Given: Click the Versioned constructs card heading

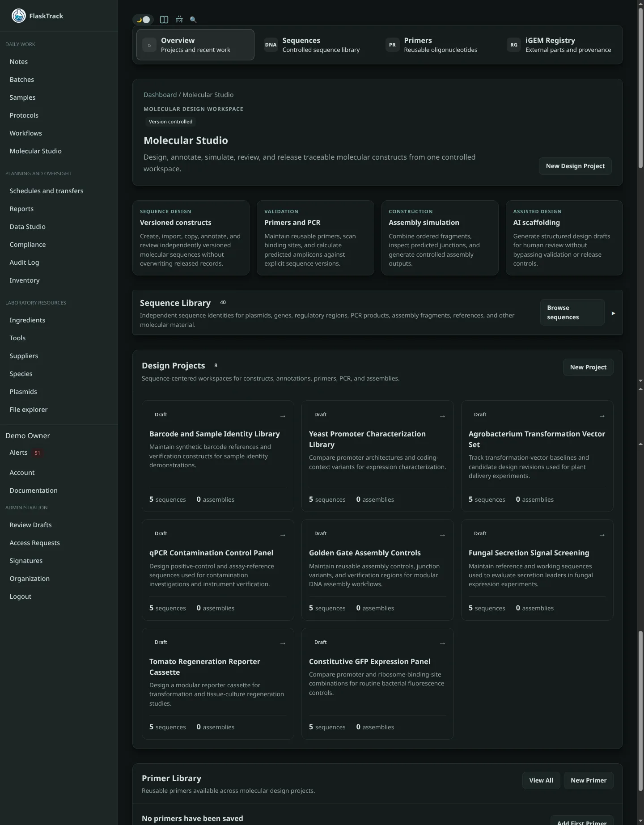Looking at the screenshot, I should tap(176, 223).
